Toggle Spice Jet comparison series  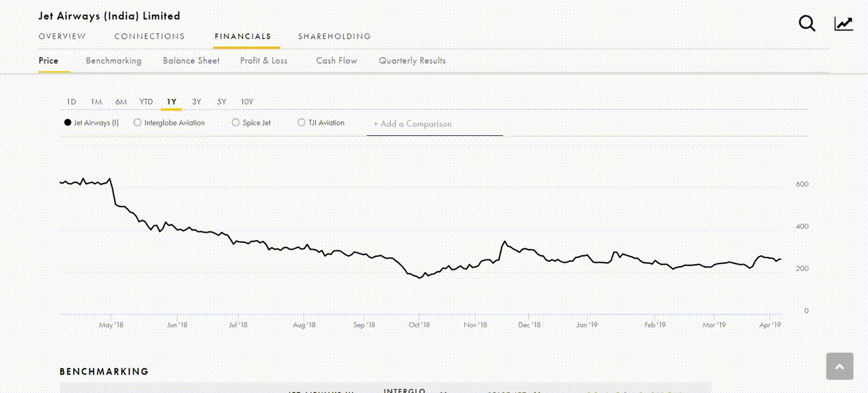tap(236, 123)
